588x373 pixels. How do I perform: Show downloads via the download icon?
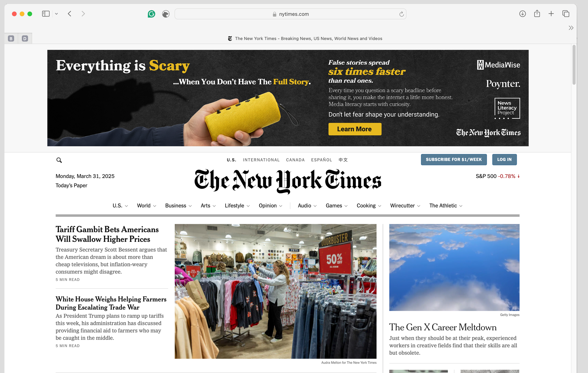tap(522, 14)
